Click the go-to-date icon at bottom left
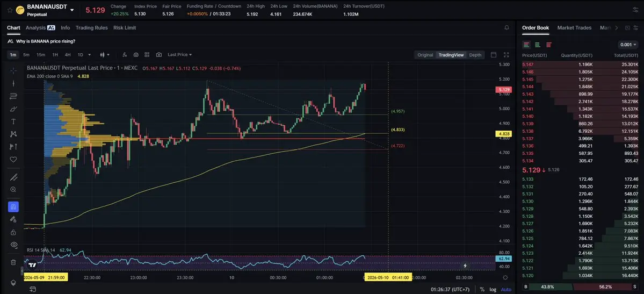Image resolution: width=644 pixels, height=294 pixels. tap(33, 290)
